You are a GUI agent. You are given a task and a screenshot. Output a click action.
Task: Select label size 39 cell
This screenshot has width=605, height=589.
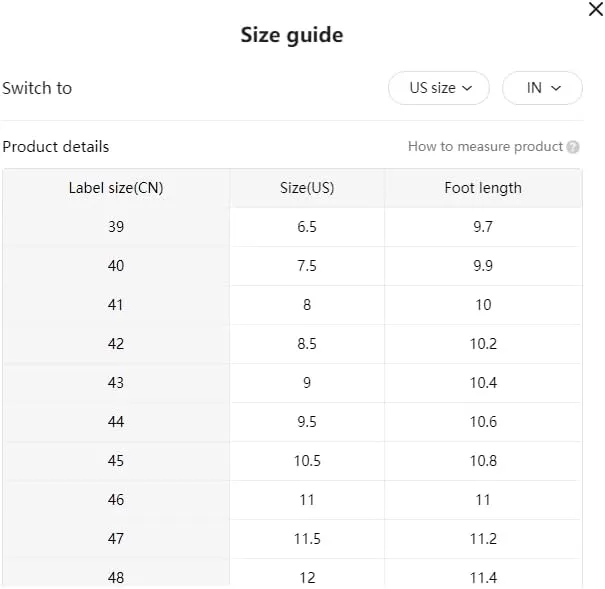116,227
